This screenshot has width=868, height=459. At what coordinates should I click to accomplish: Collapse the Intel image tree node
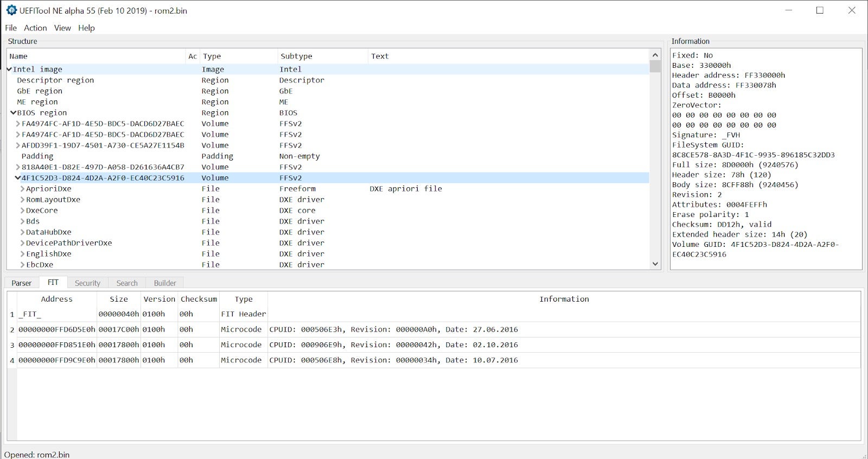tap(9, 69)
